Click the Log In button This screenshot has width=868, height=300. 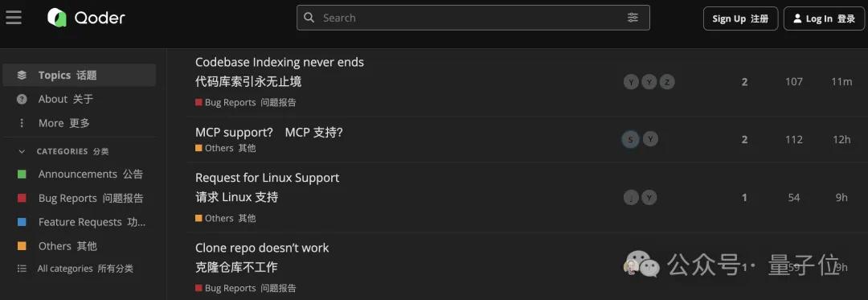[825, 18]
